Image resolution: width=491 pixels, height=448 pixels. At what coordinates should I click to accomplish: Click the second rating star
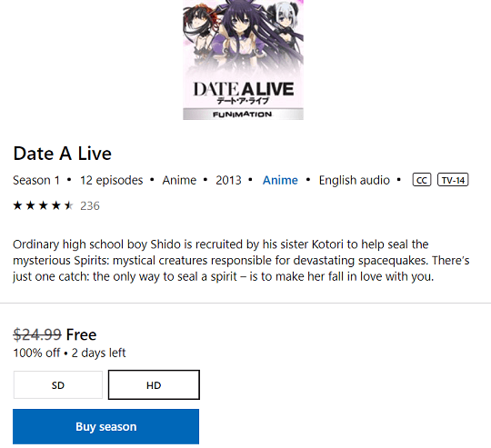coord(30,205)
